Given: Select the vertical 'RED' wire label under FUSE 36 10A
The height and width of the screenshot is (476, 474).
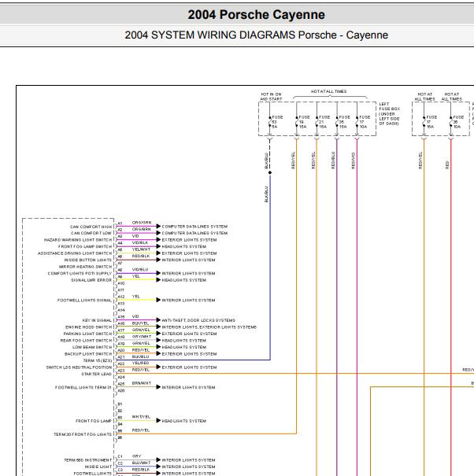Looking at the screenshot, I should coord(447,165).
